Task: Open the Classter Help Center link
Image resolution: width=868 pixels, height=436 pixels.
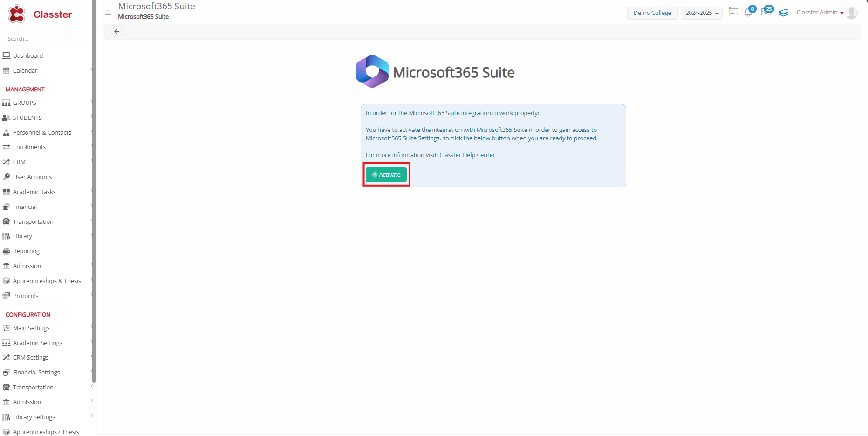Action: click(467, 155)
